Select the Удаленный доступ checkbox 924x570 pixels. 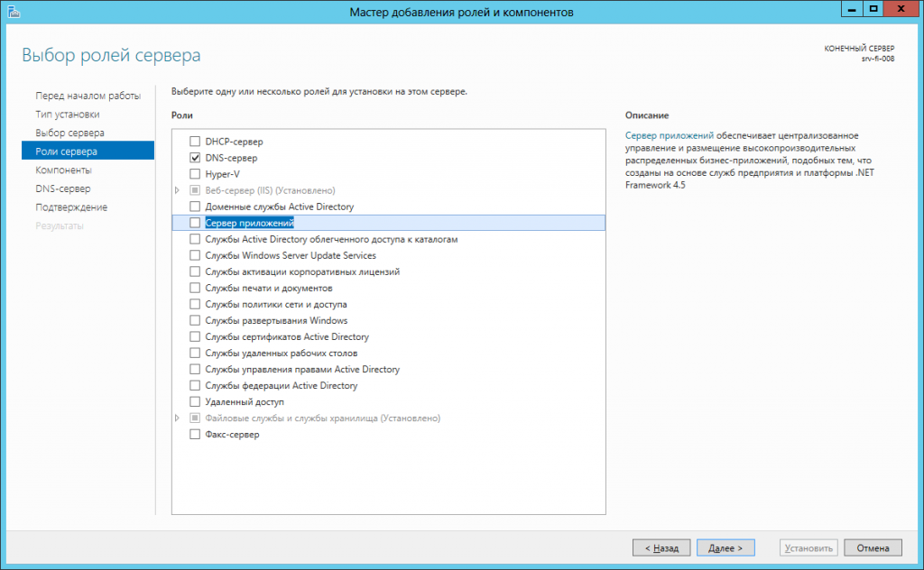(194, 401)
